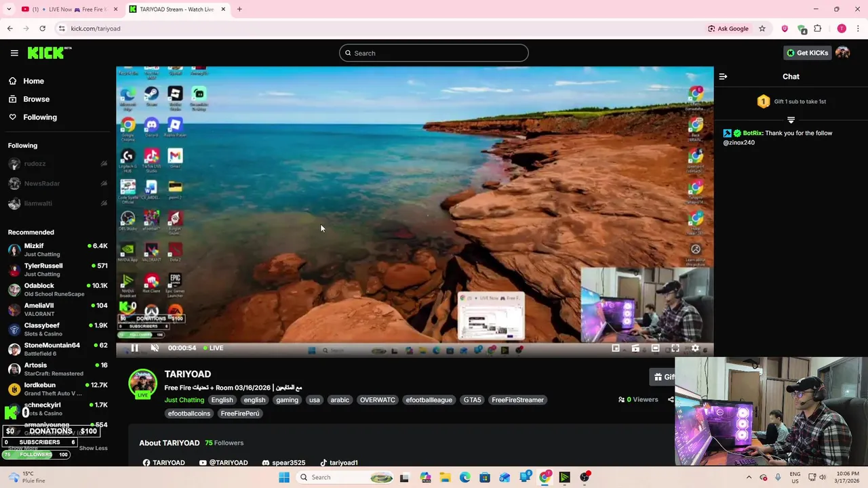This screenshot has height=488, width=868.
Task: Expand the tab search dropdown
Action: (9, 9)
